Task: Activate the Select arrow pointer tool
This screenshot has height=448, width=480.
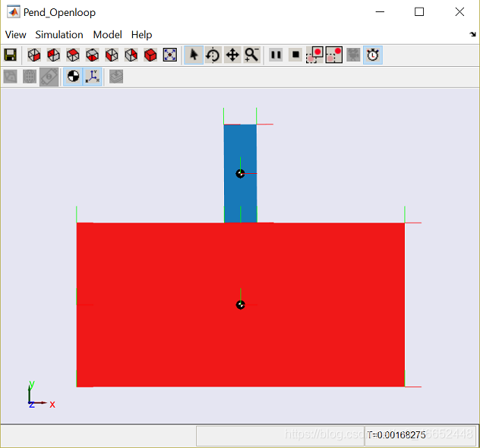Action: click(194, 55)
